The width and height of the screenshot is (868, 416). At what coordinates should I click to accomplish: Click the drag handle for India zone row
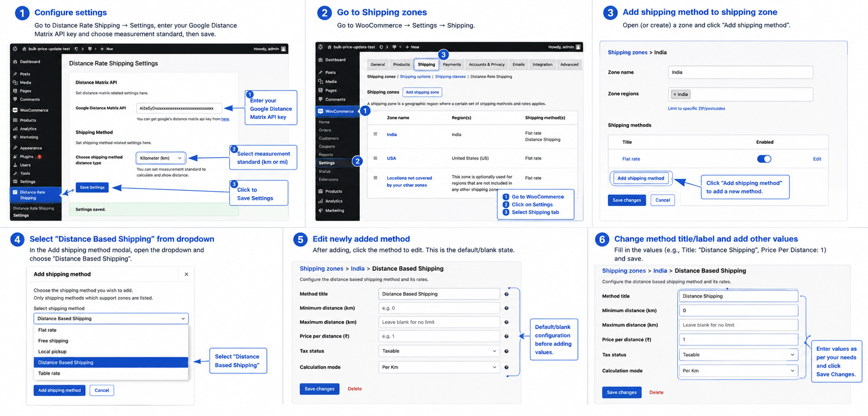pos(375,134)
